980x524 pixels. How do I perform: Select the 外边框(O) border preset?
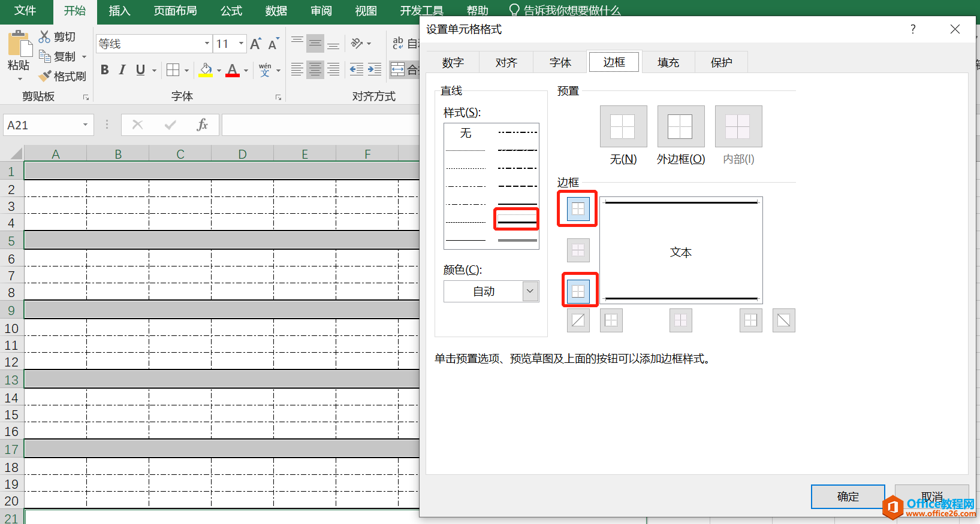[681, 126]
